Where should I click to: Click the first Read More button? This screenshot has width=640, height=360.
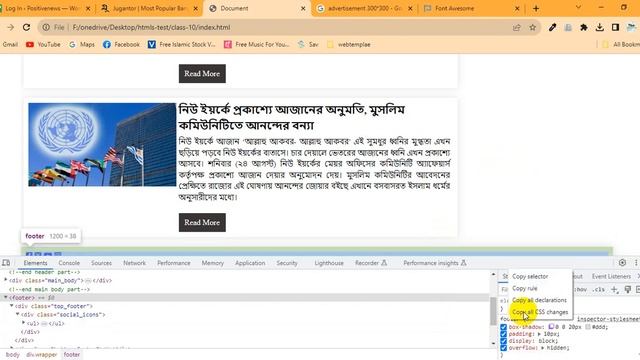coord(202,73)
